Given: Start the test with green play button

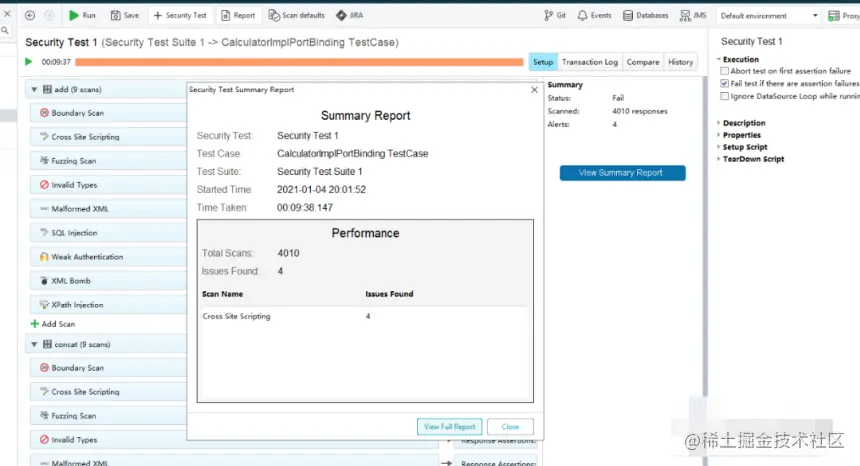Looking at the screenshot, I should [29, 61].
